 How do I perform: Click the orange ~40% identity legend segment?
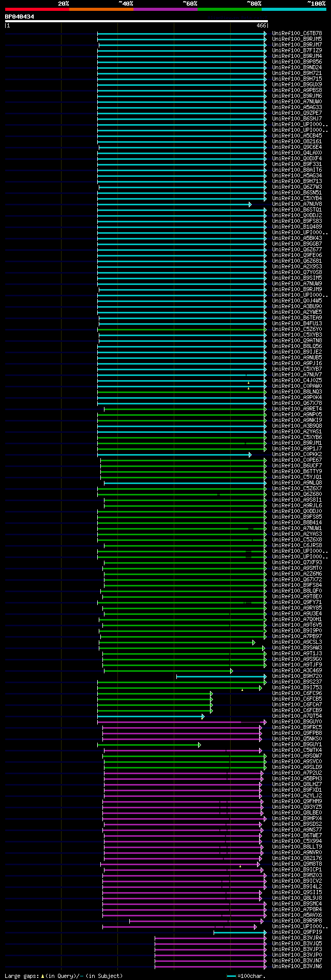tap(101, 9)
